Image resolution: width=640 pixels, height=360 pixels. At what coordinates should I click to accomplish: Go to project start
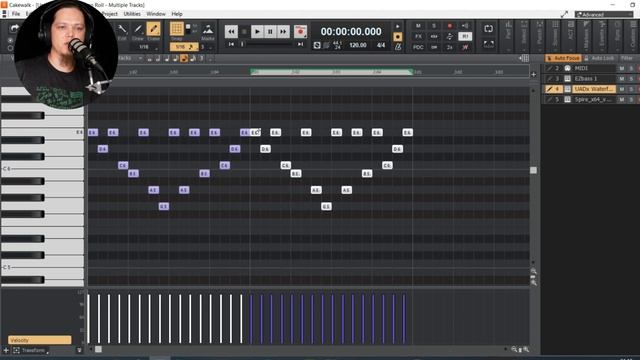(x=231, y=44)
